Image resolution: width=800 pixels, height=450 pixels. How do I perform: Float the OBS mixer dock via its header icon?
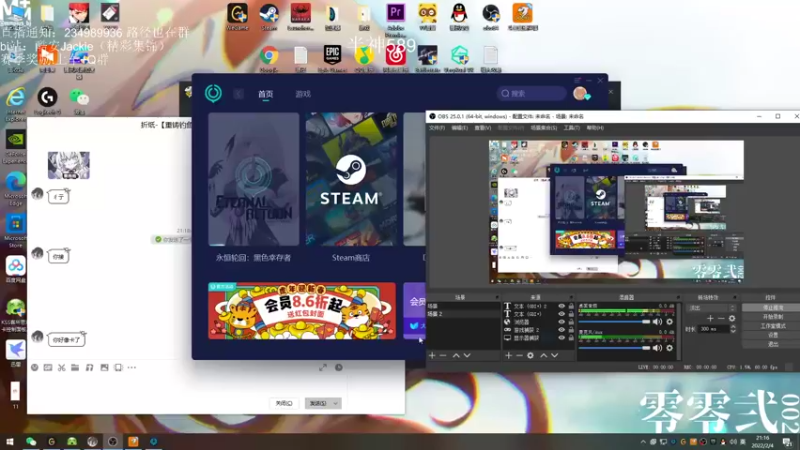pos(678,297)
